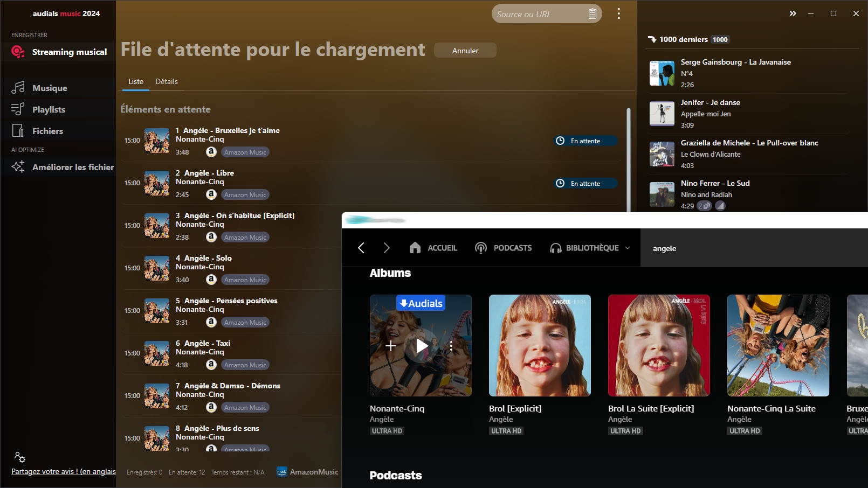Viewport: 868px width, 488px height.
Task: Open the Fichiers section
Action: (x=58, y=131)
